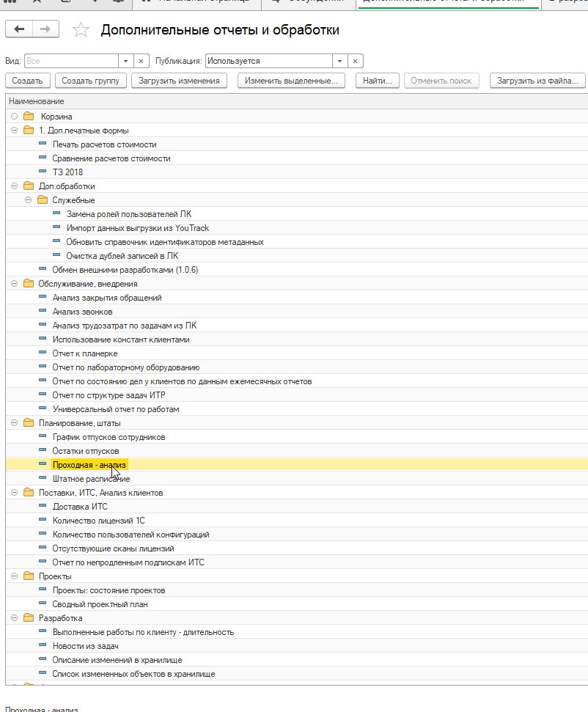Viewport: 588px width, 712px height.
Task: Collapse the Доп.обработки group
Action: coord(14,186)
